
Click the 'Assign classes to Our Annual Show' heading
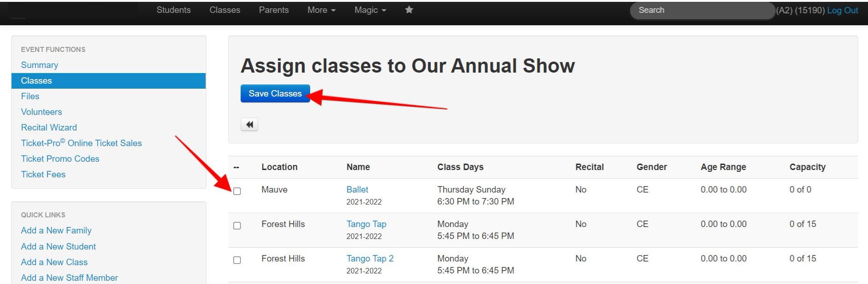click(x=408, y=66)
